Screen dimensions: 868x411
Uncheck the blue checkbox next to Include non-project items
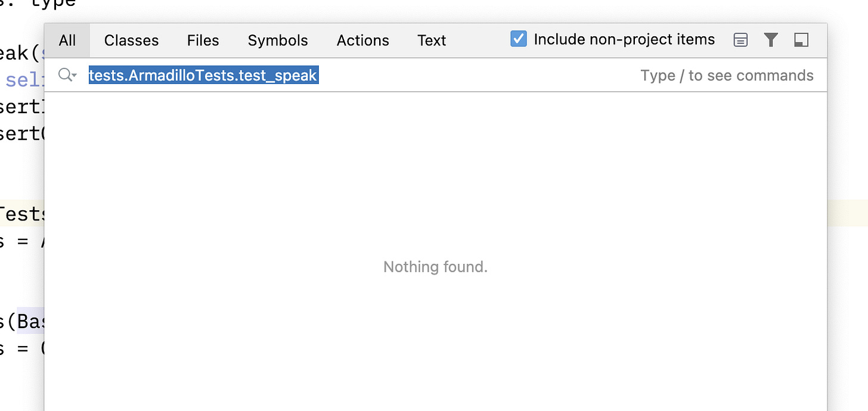coord(518,39)
